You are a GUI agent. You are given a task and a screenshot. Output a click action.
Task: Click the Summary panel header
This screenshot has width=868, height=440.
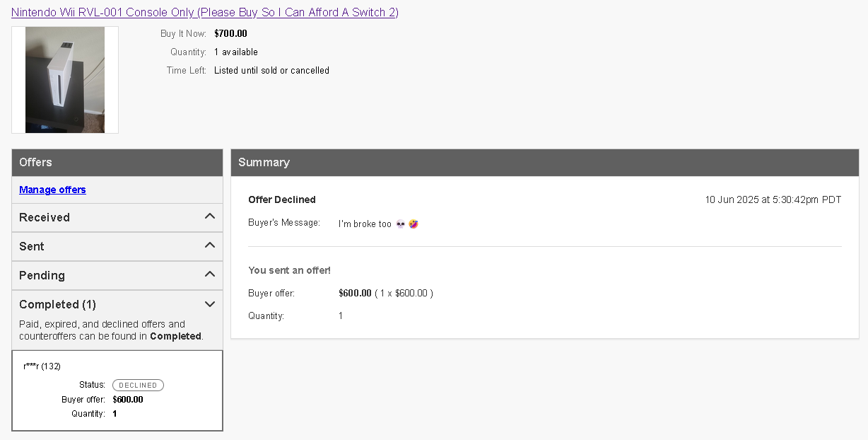click(x=545, y=162)
